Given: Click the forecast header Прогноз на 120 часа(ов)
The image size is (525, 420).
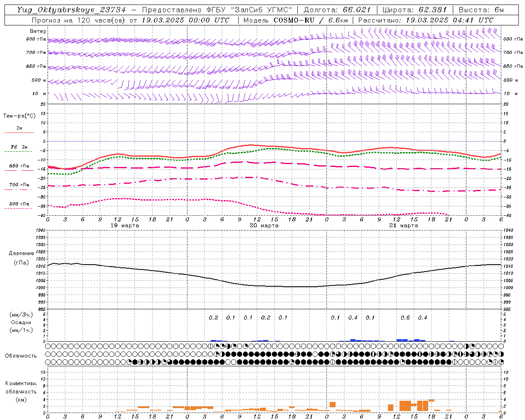Looking at the screenshot, I should tap(79, 20).
